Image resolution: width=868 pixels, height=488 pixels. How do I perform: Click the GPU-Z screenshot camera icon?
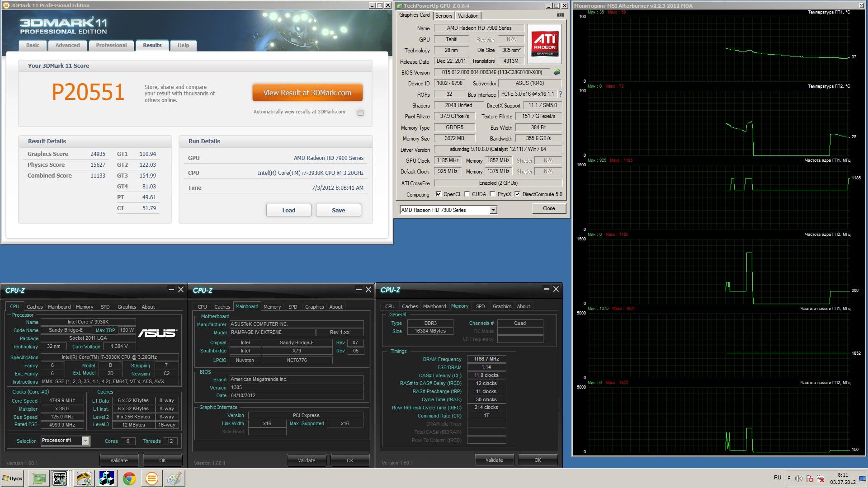click(x=560, y=15)
